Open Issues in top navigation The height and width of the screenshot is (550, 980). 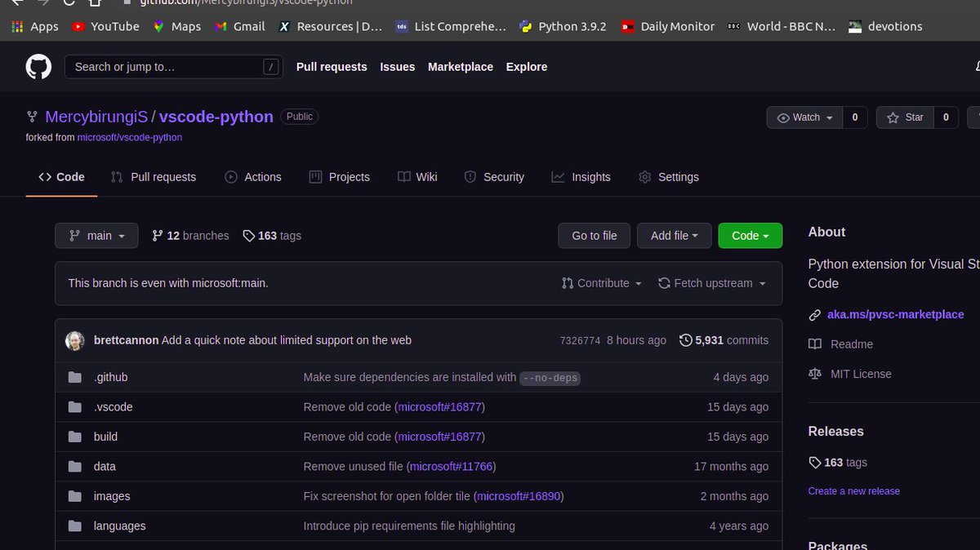tap(397, 67)
